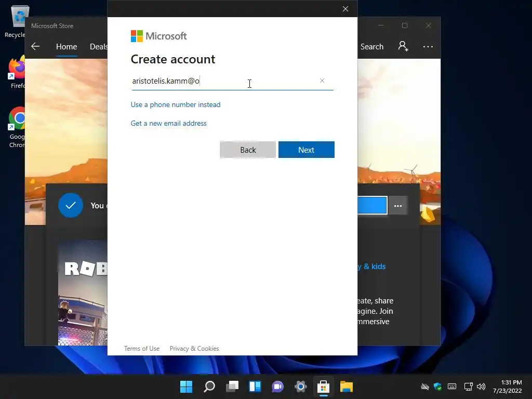Close the Create account dialog
The height and width of the screenshot is (399, 532).
345,9
